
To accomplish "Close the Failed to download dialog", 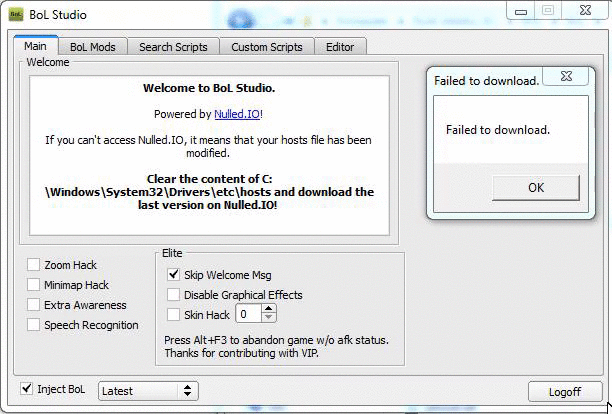I will pyautogui.click(x=566, y=76).
